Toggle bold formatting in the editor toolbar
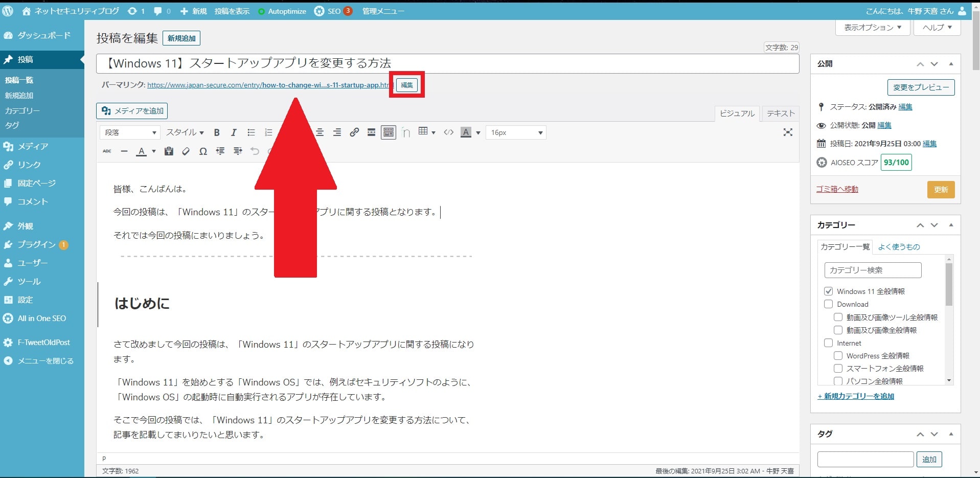Screen dimensions: 980x478 coord(217,132)
